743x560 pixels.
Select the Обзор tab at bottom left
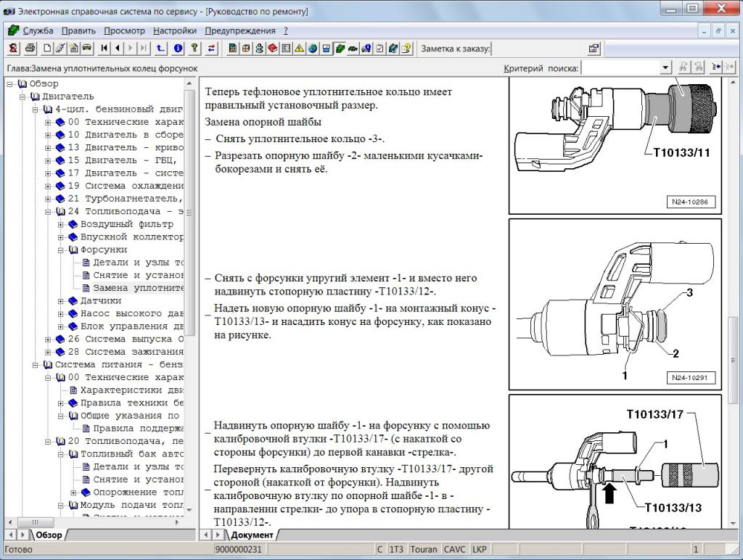point(49,535)
